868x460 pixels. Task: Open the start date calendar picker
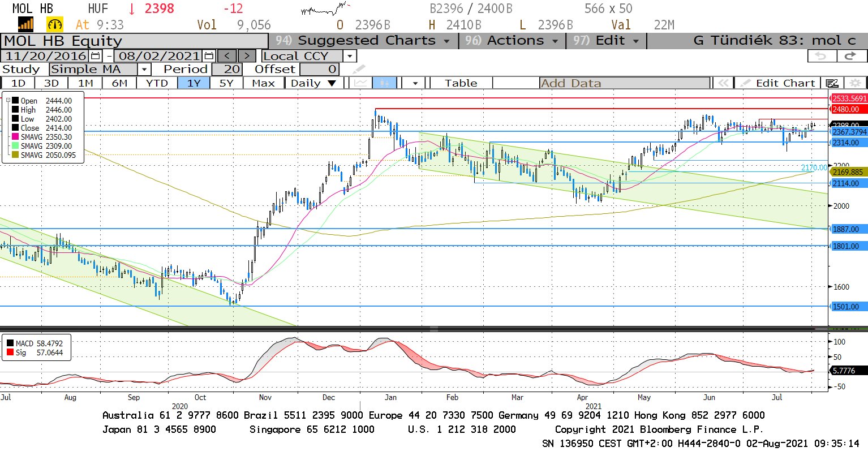tap(95, 56)
